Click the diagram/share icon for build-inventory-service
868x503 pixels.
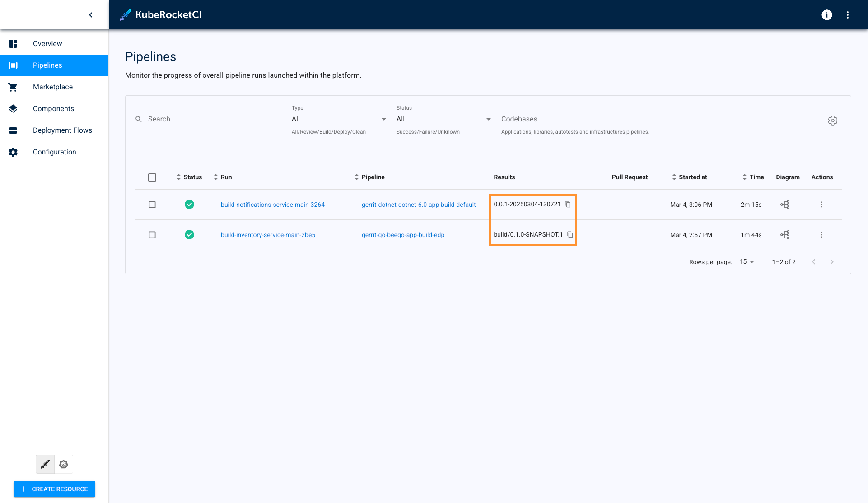[785, 235]
